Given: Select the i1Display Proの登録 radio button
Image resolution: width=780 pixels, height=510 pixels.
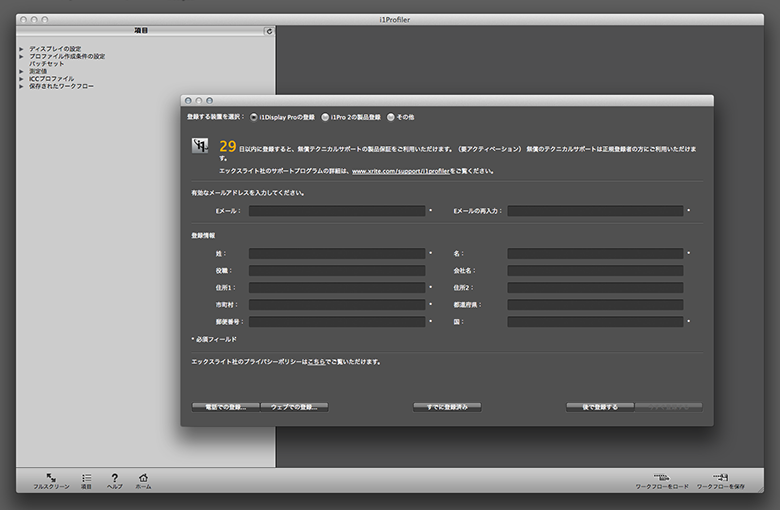Looking at the screenshot, I should [254, 117].
